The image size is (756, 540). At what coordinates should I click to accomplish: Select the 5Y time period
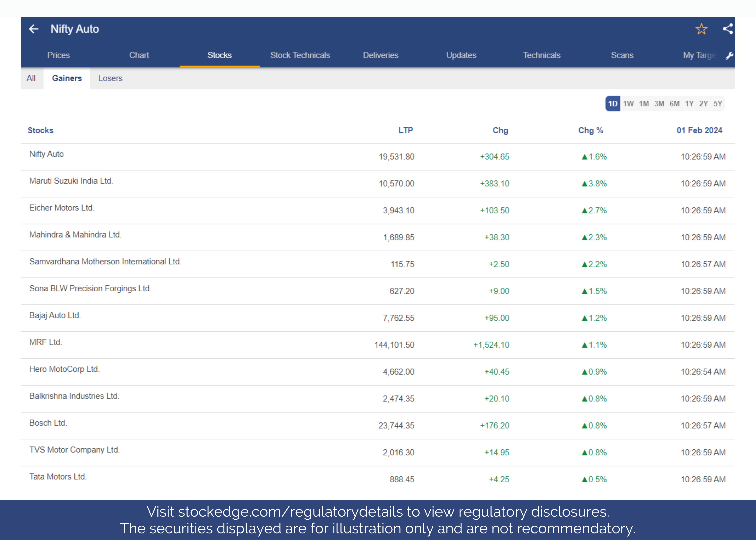click(718, 104)
